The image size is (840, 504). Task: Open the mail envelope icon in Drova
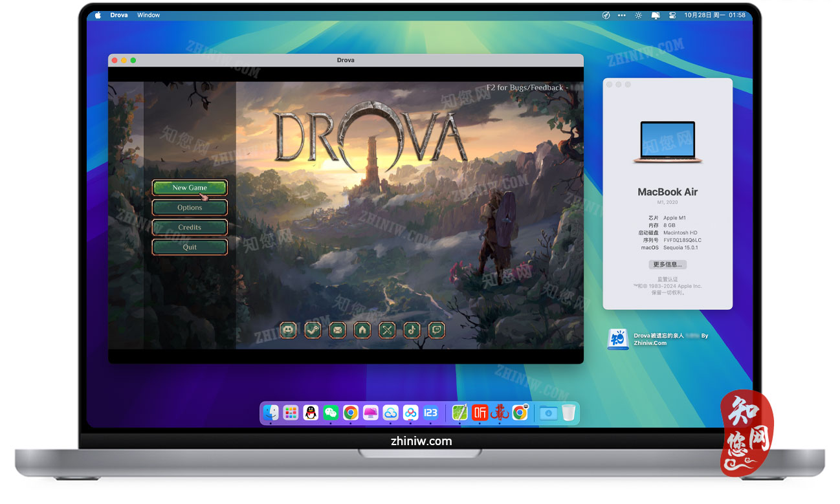pos(337,330)
